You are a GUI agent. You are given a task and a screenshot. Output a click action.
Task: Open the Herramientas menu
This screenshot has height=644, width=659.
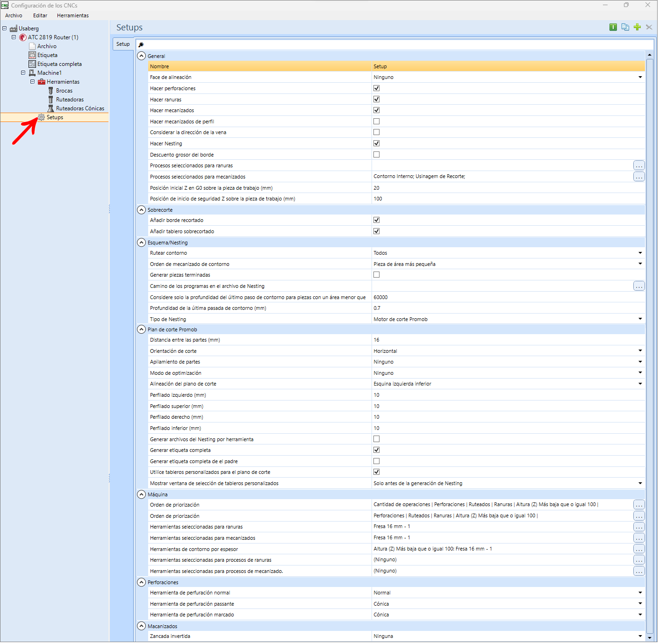coord(73,15)
